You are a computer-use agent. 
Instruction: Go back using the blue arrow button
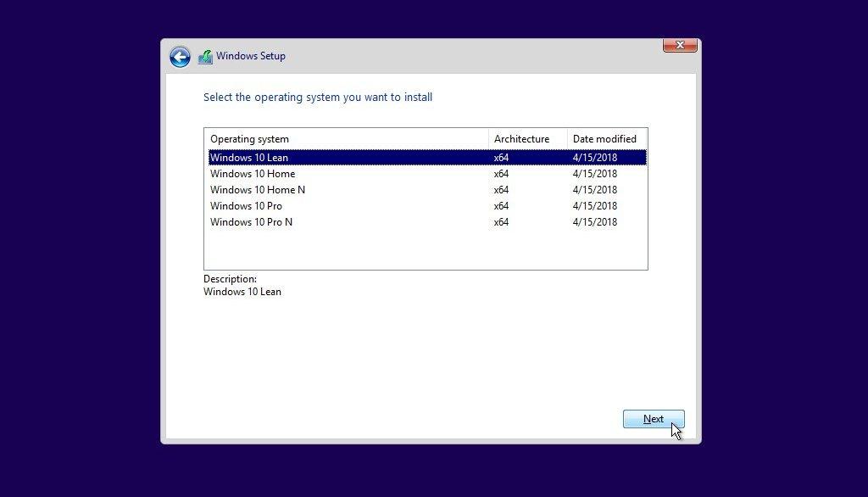(180, 57)
